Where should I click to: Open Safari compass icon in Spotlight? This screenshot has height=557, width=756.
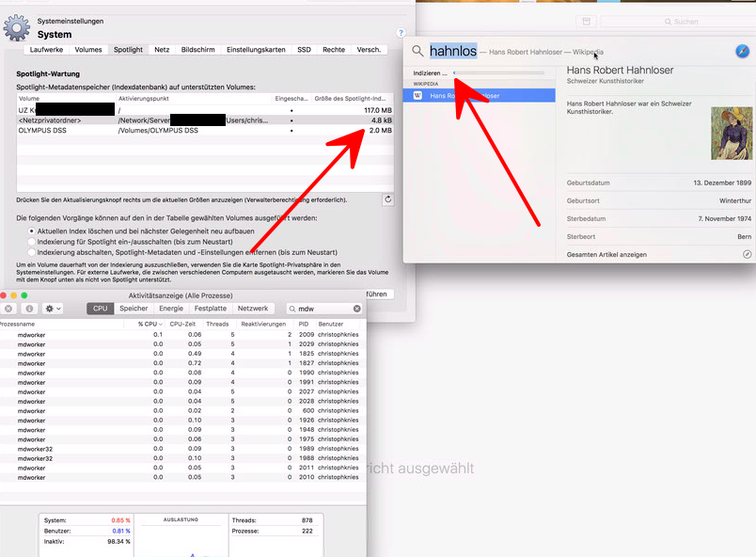point(743,51)
